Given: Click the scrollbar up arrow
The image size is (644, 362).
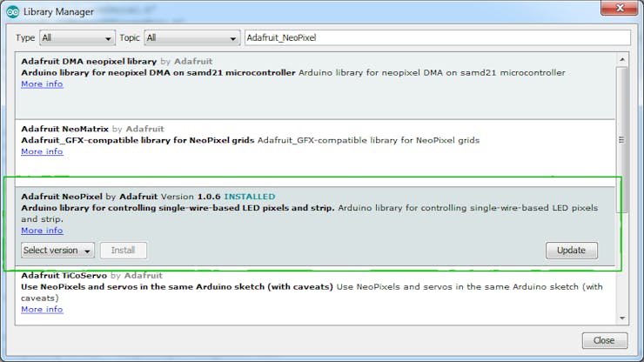Looking at the screenshot, I should [x=622, y=59].
